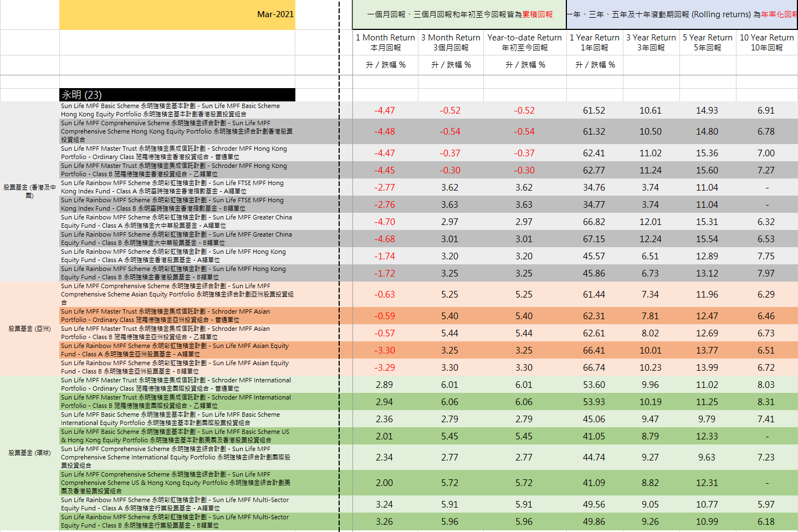Screen dimensions: 798x532
Task: Select the 2.89 one-month return cell
Action: click(x=385, y=385)
